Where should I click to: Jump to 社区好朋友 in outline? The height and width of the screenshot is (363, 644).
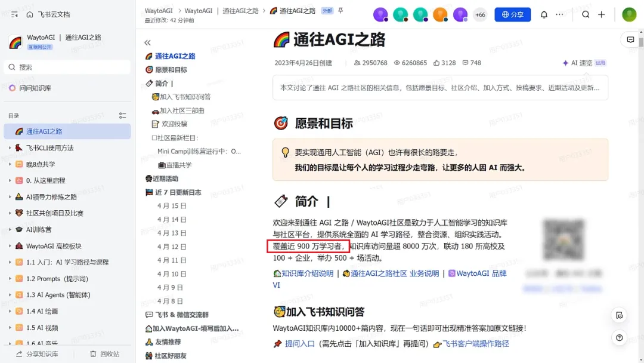click(170, 356)
